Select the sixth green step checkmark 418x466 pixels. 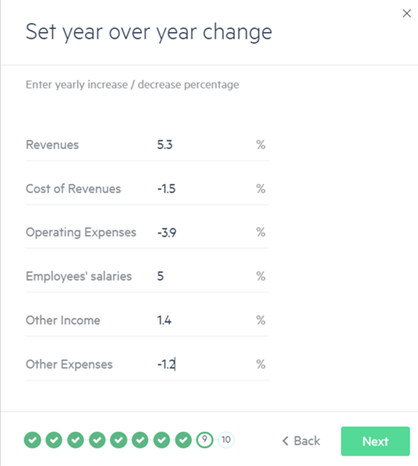click(x=140, y=440)
